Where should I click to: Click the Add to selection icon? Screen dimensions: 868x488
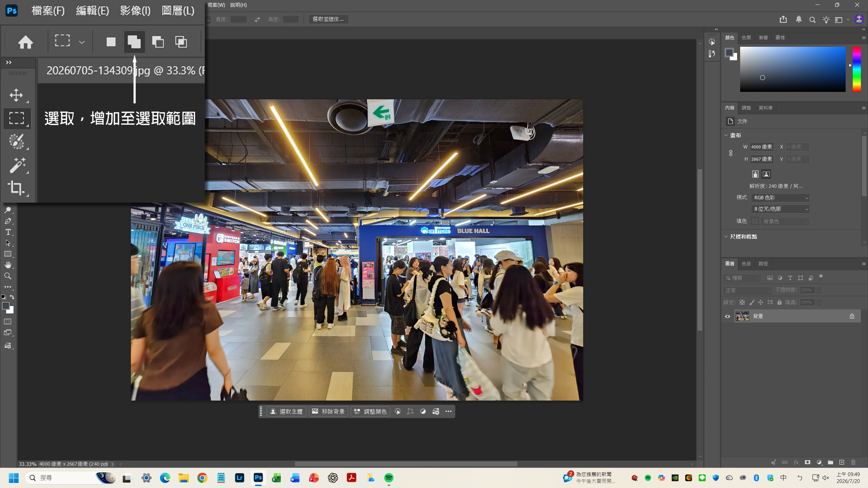point(134,42)
